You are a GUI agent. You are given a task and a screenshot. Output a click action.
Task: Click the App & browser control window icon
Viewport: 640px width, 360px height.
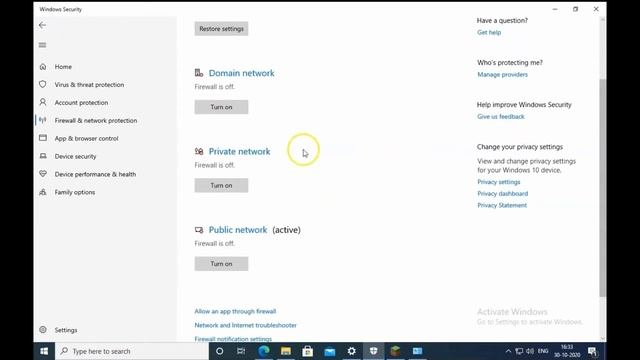tap(43, 138)
